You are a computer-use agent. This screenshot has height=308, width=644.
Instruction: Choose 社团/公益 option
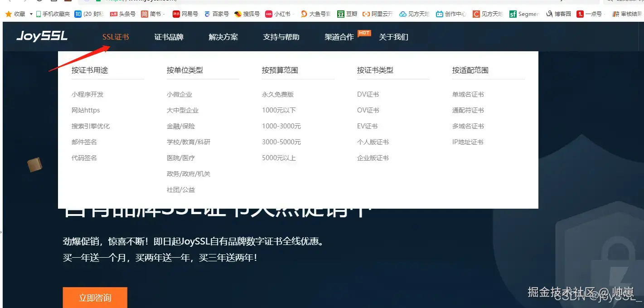(x=181, y=190)
